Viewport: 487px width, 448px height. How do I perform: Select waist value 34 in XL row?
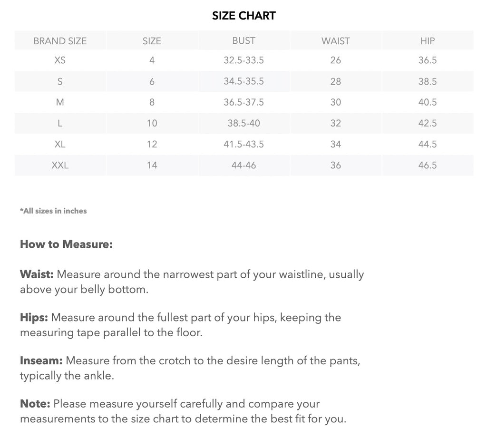pyautogui.click(x=335, y=144)
